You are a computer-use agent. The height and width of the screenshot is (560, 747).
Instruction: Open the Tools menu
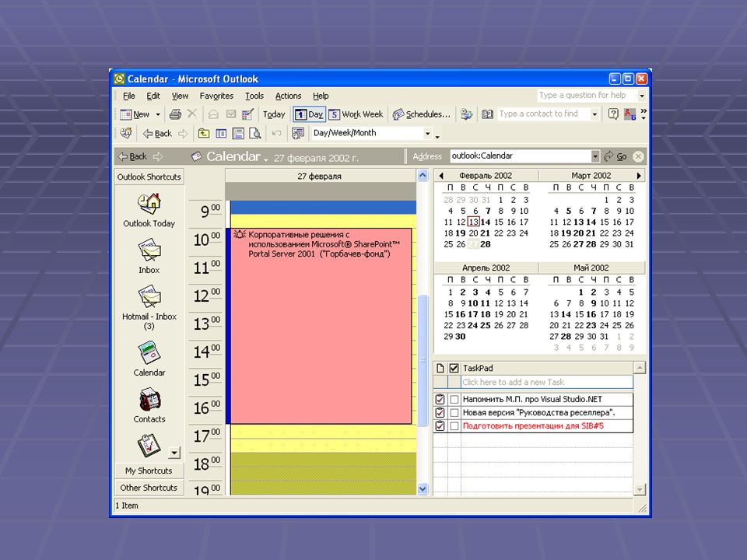(x=254, y=96)
